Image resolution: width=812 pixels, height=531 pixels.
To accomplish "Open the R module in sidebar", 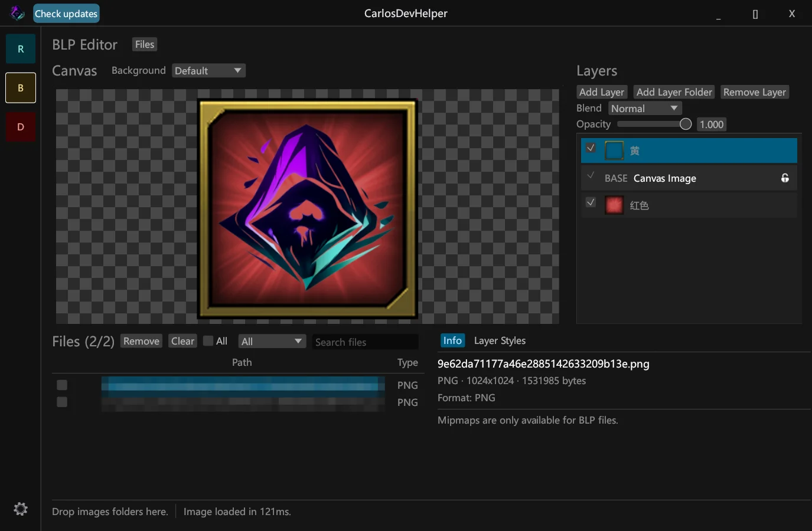I will pos(21,49).
